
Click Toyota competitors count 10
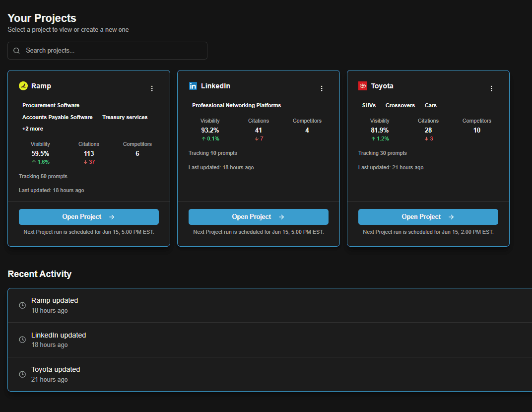[x=477, y=131]
